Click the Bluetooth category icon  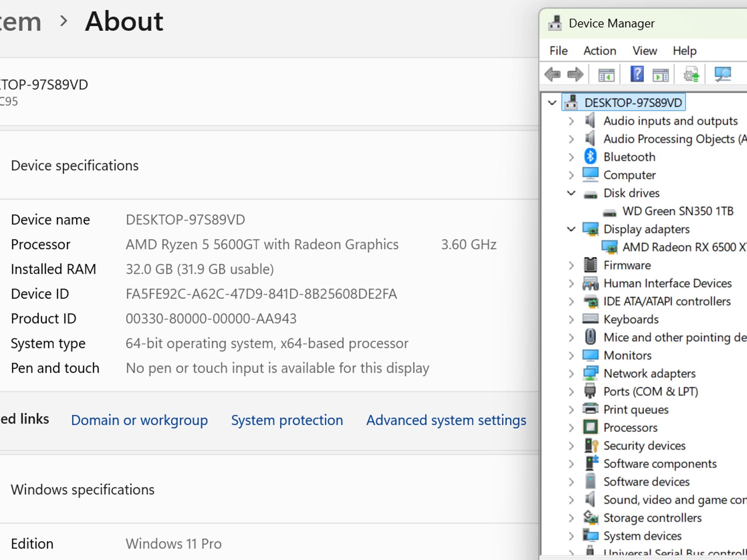[x=590, y=157]
